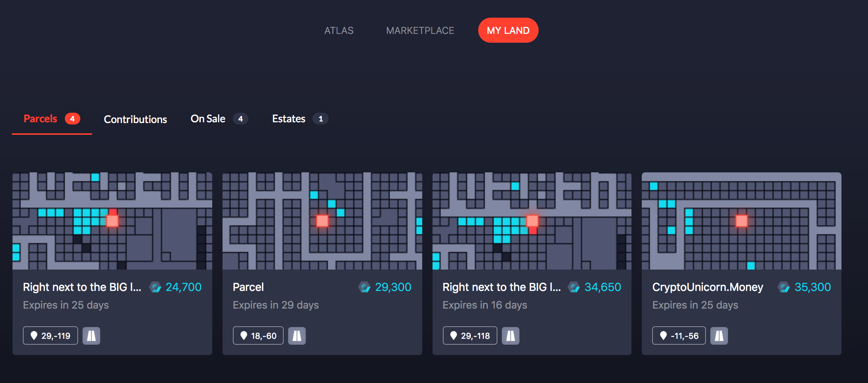The image size is (868, 383).
Task: Select the MY LAND button
Action: tap(508, 30)
